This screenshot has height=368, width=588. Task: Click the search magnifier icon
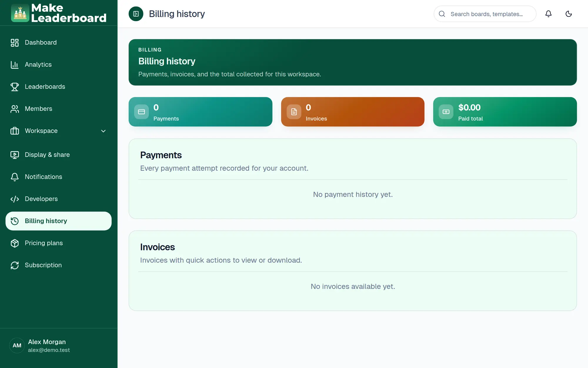(x=442, y=14)
